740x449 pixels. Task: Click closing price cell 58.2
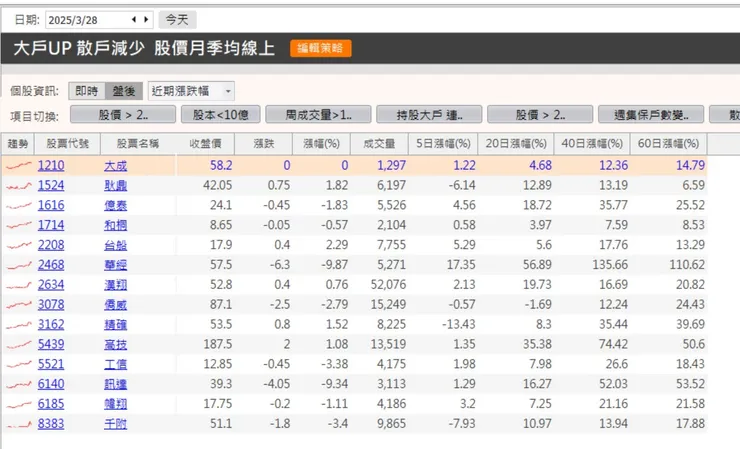tap(221, 165)
